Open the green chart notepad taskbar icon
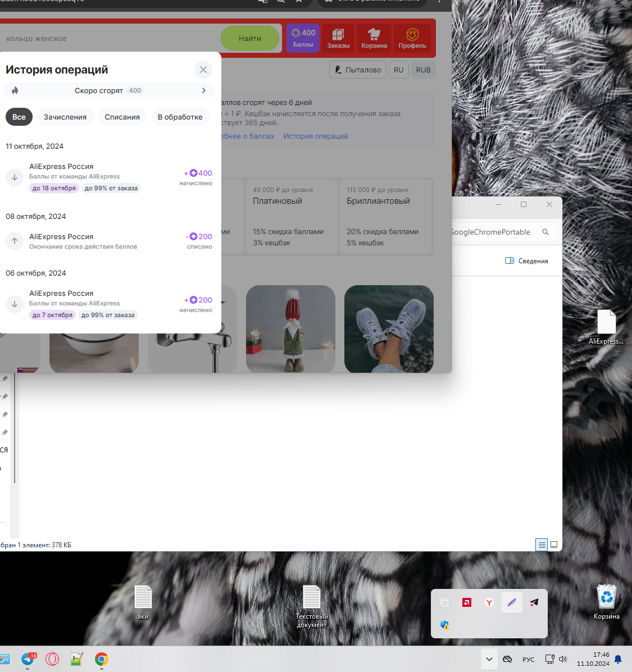 (77, 659)
